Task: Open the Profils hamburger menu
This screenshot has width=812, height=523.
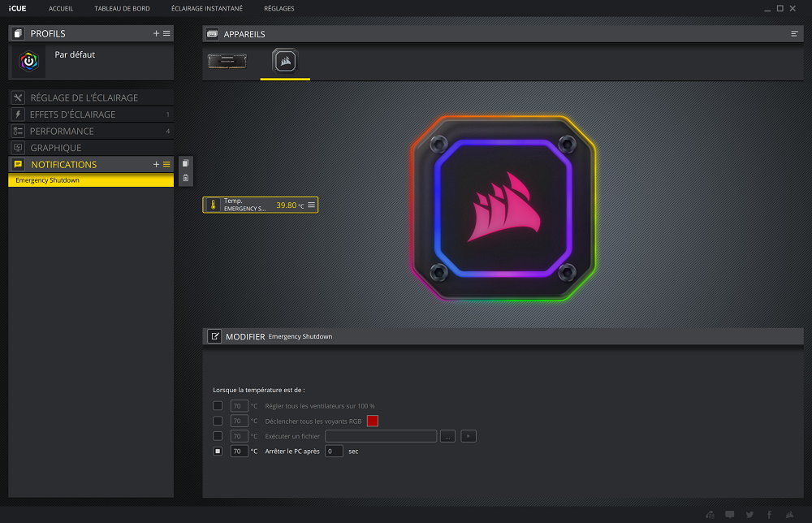Action: click(166, 33)
